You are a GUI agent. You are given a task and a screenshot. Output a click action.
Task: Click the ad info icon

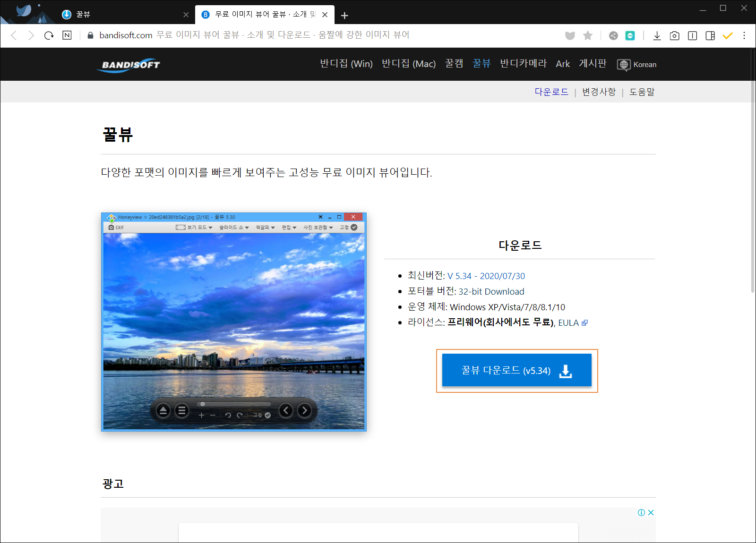click(x=641, y=513)
